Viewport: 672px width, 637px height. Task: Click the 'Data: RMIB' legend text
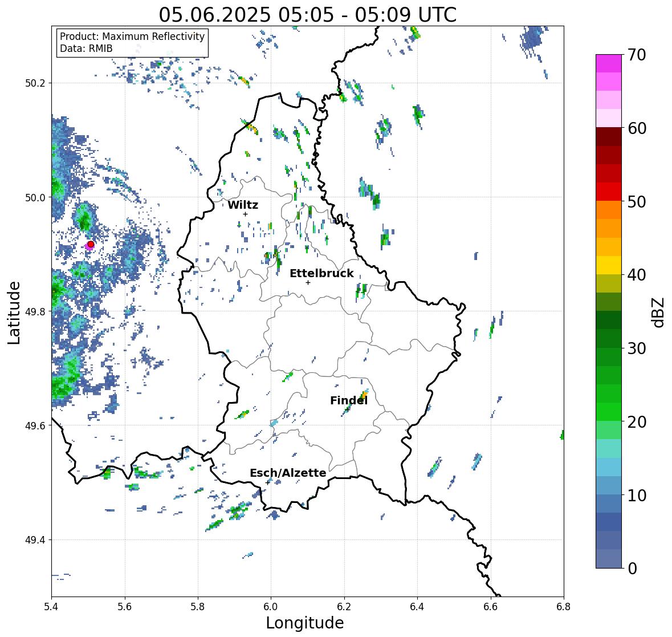(x=86, y=48)
